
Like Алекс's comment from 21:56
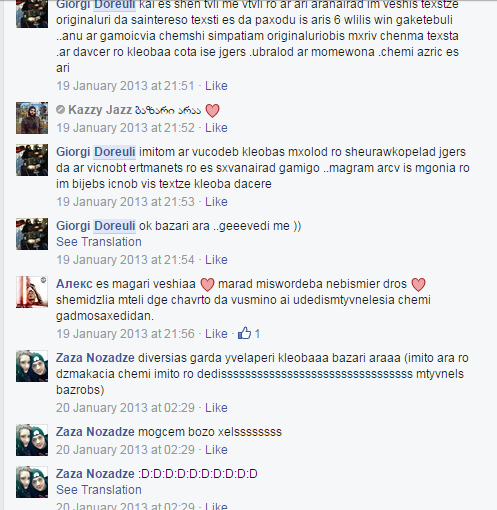(x=216, y=334)
